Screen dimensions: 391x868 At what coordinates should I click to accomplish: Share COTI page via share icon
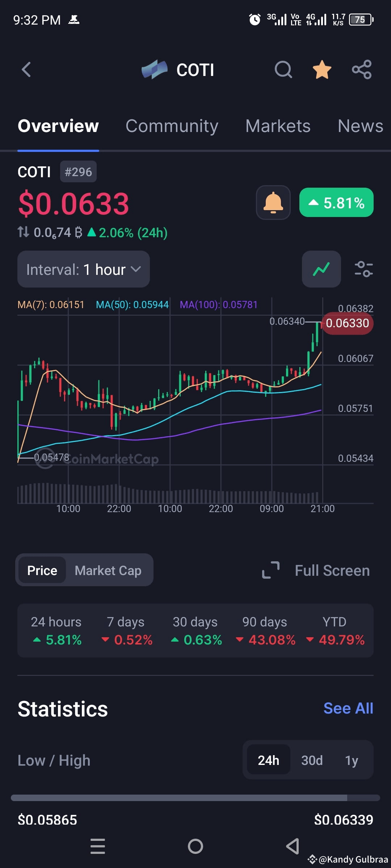pos(362,69)
